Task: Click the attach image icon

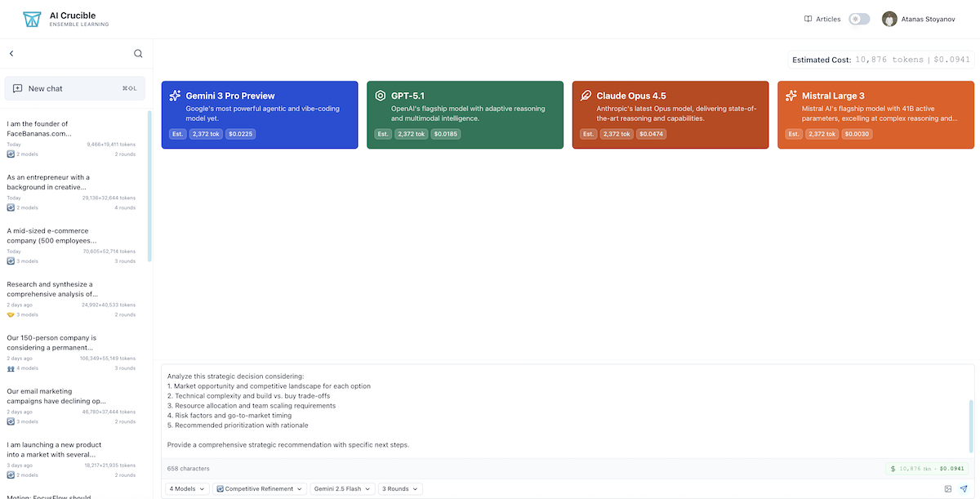Action: click(948, 488)
